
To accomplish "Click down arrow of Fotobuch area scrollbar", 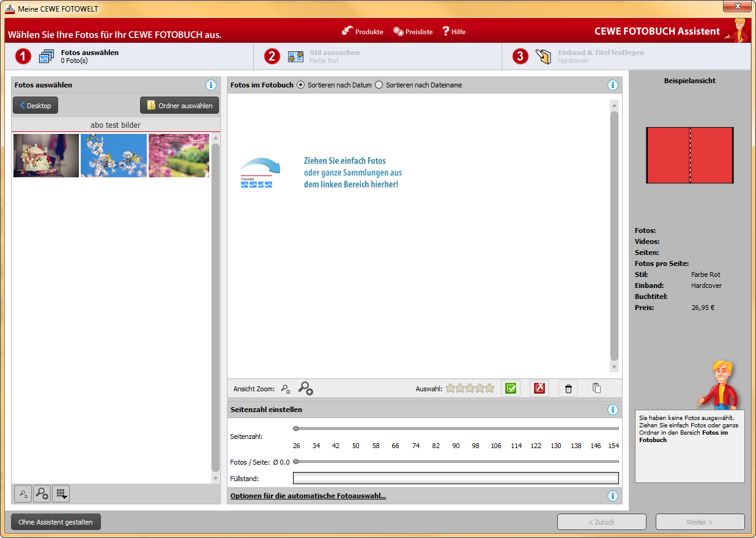I will [614, 367].
